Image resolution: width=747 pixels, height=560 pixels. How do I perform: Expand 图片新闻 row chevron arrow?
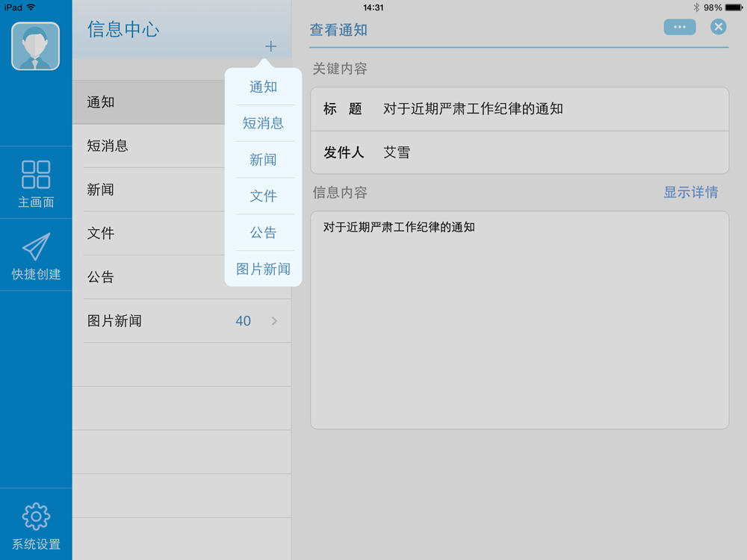274,321
